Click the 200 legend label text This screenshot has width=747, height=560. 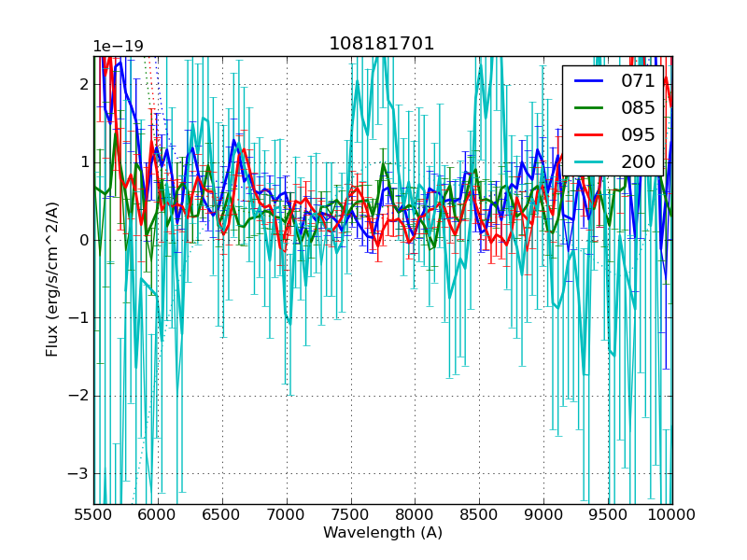(x=638, y=161)
